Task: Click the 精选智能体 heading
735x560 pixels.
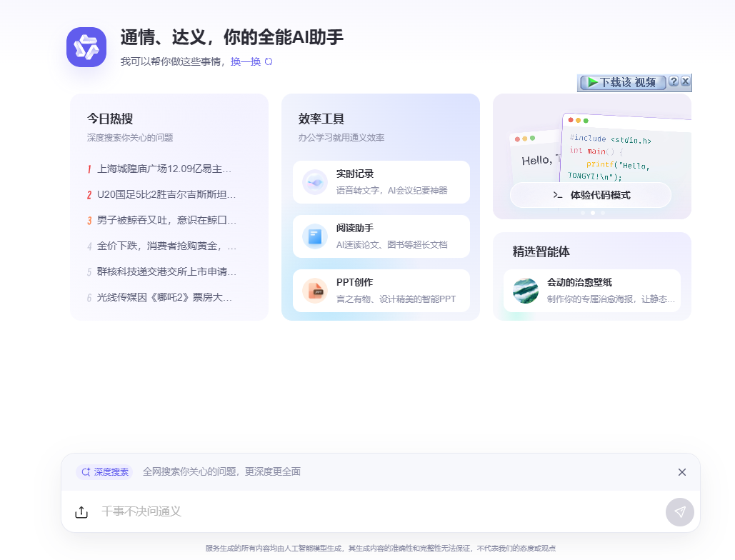Action: (541, 251)
